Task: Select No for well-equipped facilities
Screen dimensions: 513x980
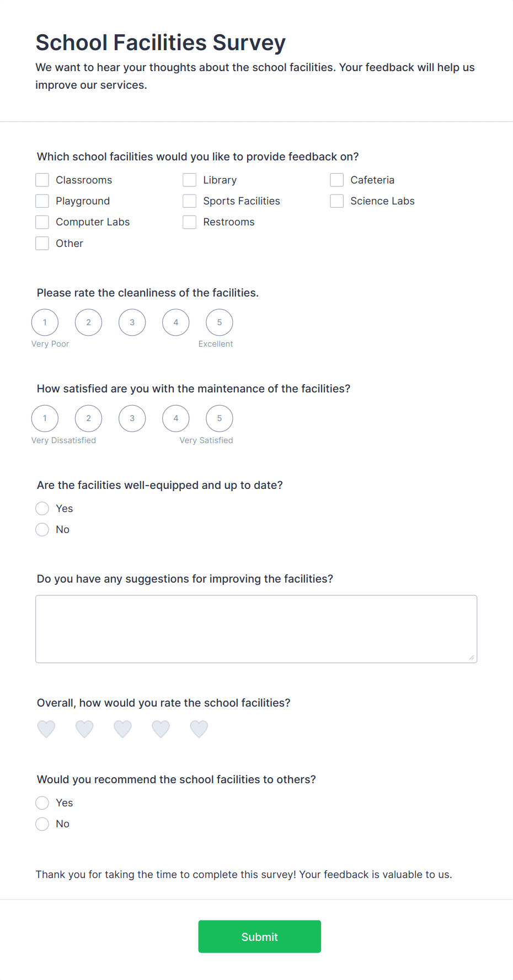Action: coord(42,529)
